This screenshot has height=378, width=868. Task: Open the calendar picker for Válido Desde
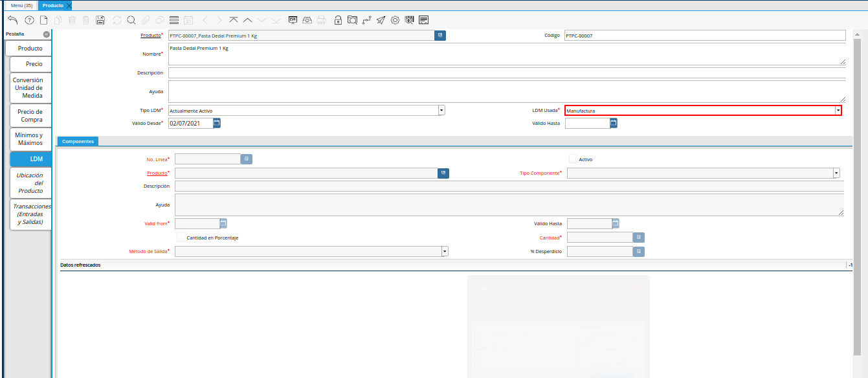click(217, 123)
